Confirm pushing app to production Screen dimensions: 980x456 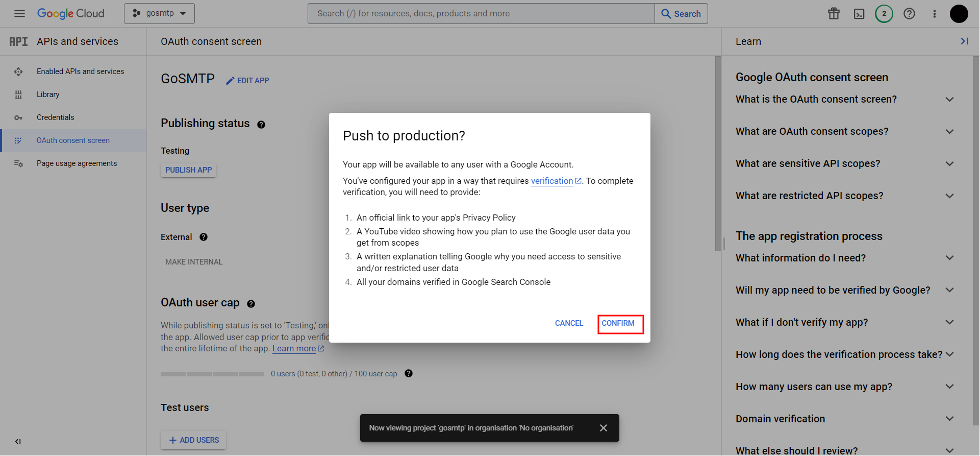(x=618, y=323)
